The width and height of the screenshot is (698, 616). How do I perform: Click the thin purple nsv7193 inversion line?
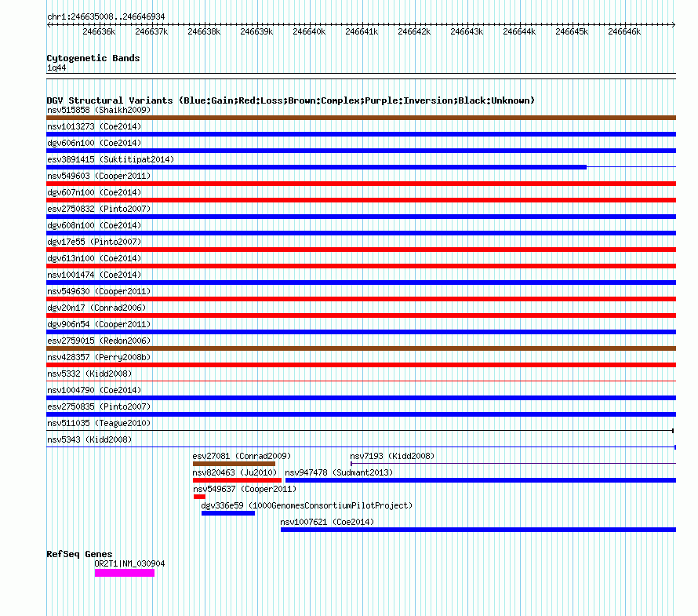513,464
